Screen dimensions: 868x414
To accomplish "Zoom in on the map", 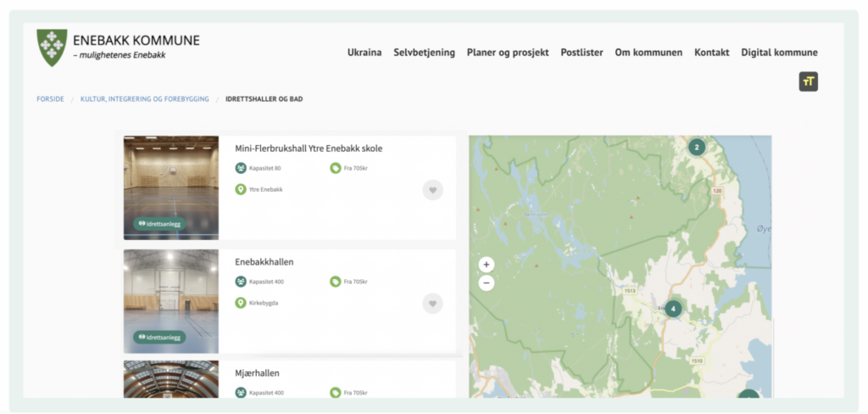I will 487,265.
